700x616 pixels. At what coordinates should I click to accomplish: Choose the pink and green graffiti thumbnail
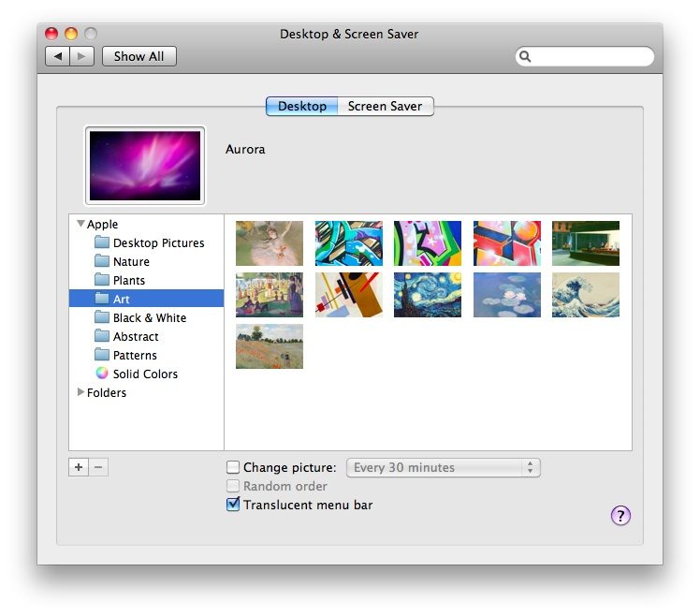(x=428, y=243)
